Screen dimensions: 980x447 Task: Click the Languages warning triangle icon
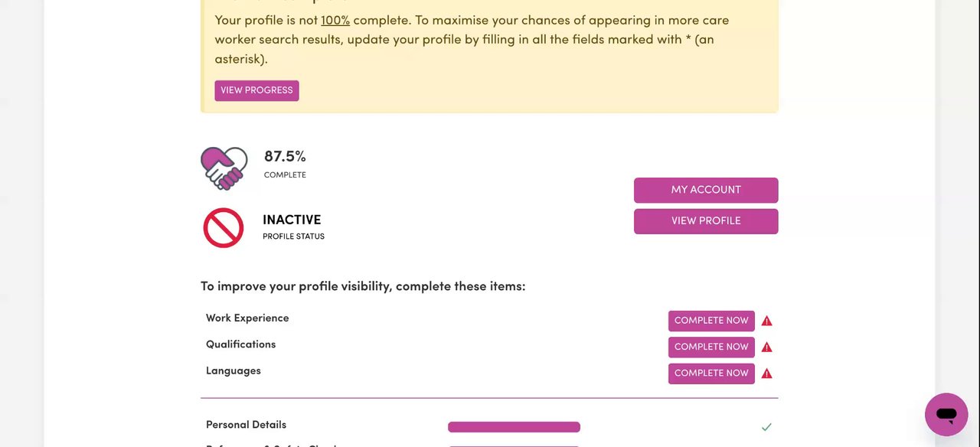click(x=766, y=374)
